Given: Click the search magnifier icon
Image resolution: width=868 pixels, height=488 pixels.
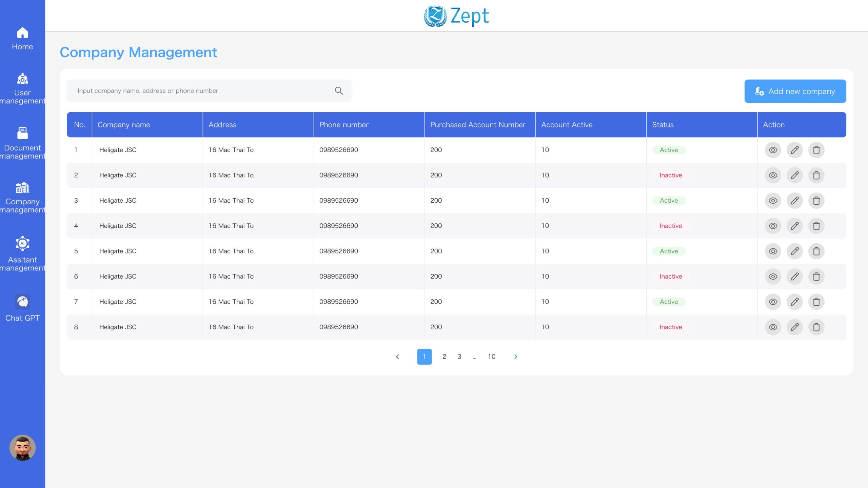Looking at the screenshot, I should pyautogui.click(x=339, y=90).
